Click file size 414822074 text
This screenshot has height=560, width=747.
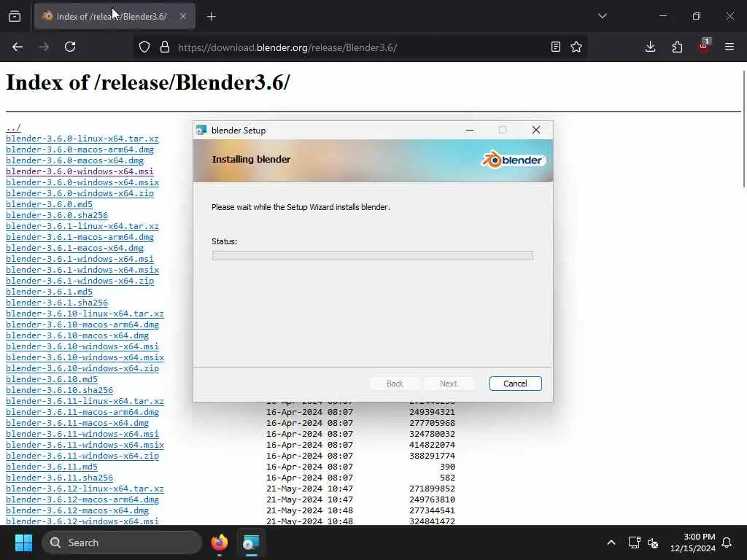432,446
